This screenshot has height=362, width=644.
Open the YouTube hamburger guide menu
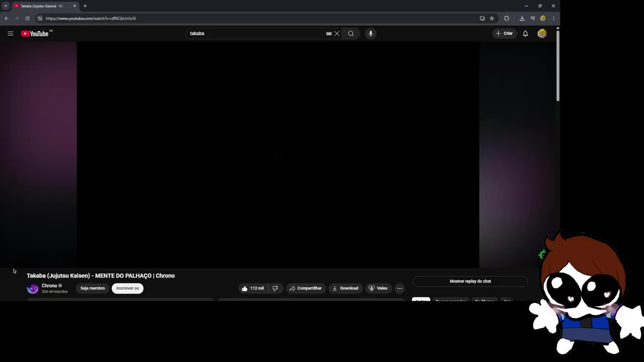pos(10,34)
